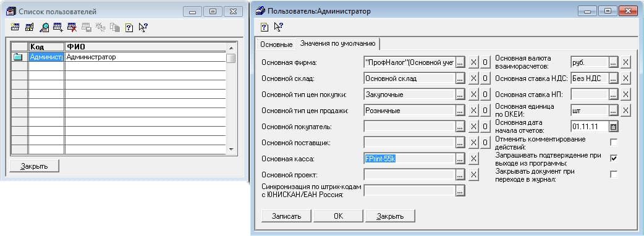Clear Основная единица по ОКЕИ with X
The width and height of the screenshot is (644, 236).
tap(625, 111)
